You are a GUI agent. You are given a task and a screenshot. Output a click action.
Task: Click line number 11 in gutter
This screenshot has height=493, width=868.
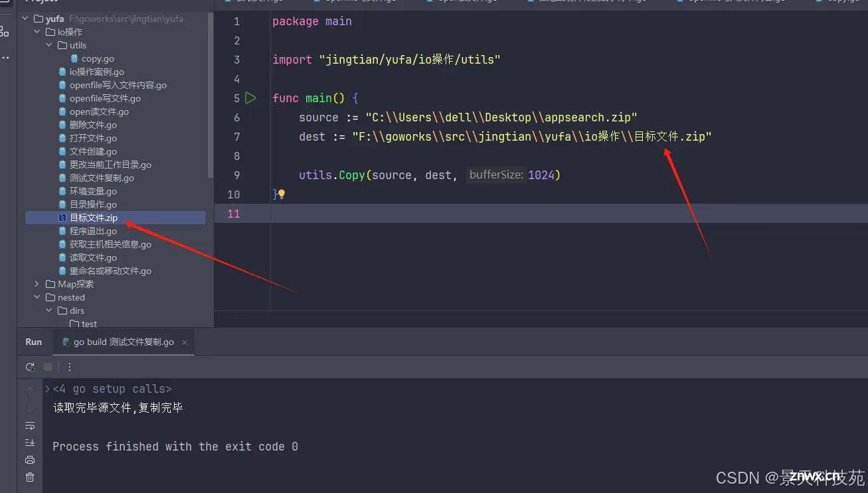coord(233,214)
